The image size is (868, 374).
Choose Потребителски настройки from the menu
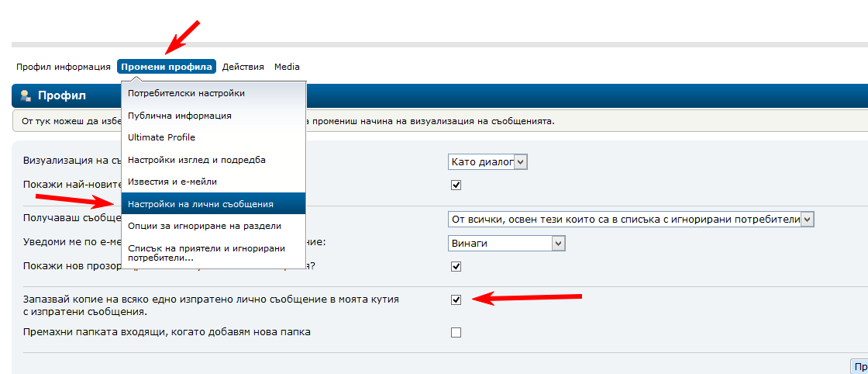186,93
